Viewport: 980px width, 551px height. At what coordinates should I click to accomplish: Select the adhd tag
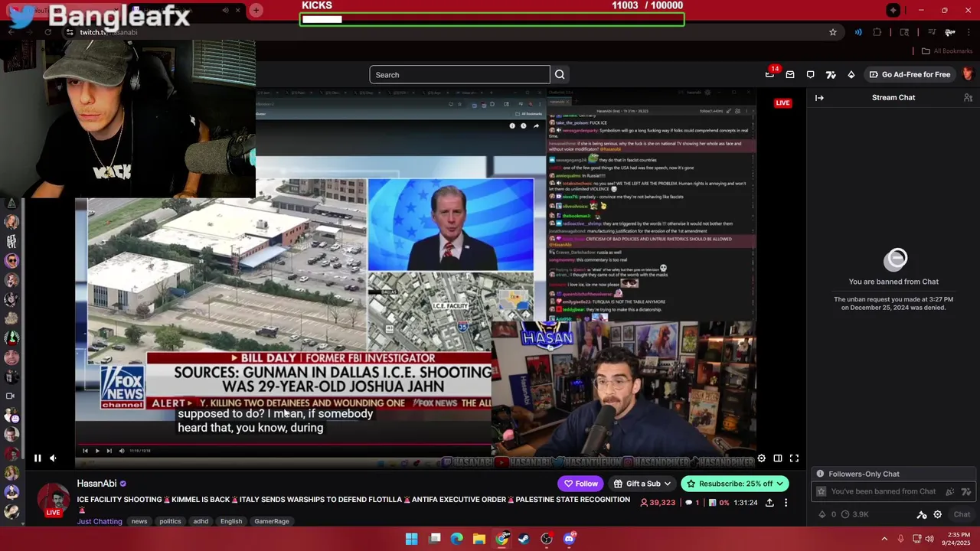[x=201, y=521]
